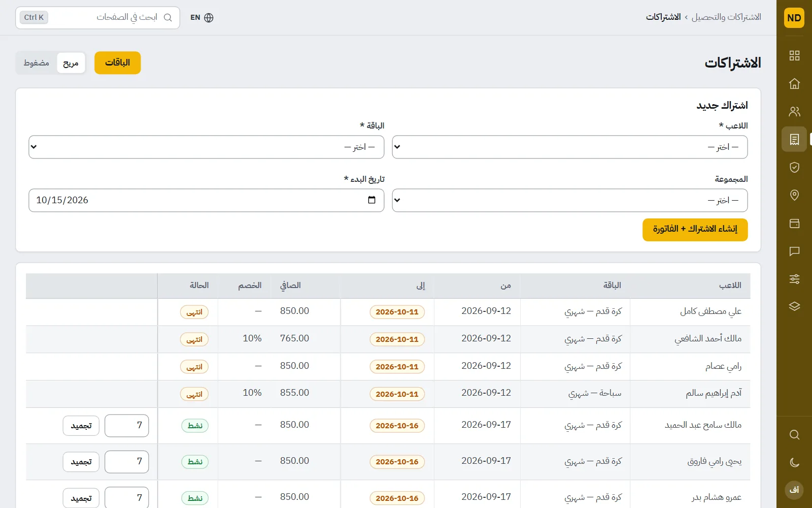Click freeze days field for يحيى رامي فاروق

pos(127,462)
